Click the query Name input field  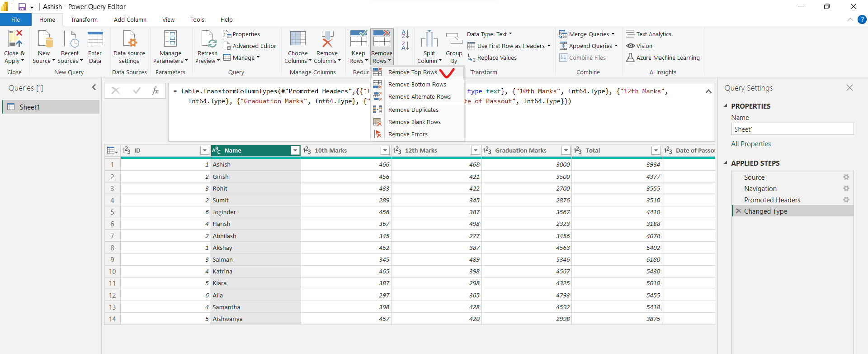click(792, 129)
